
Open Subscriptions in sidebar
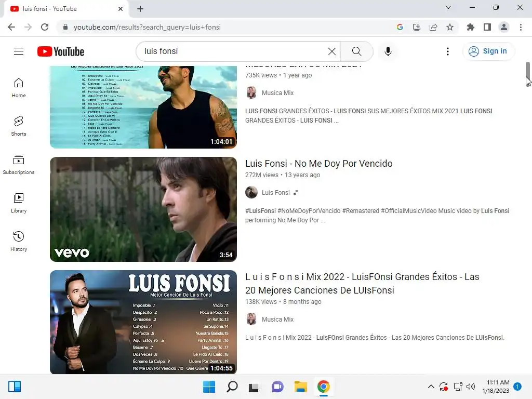tap(19, 164)
